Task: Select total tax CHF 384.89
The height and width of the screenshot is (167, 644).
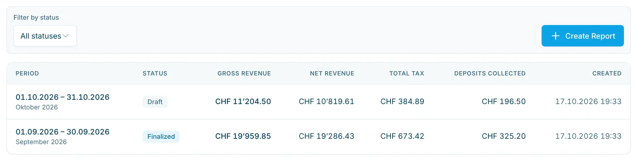Action: pyautogui.click(x=402, y=102)
